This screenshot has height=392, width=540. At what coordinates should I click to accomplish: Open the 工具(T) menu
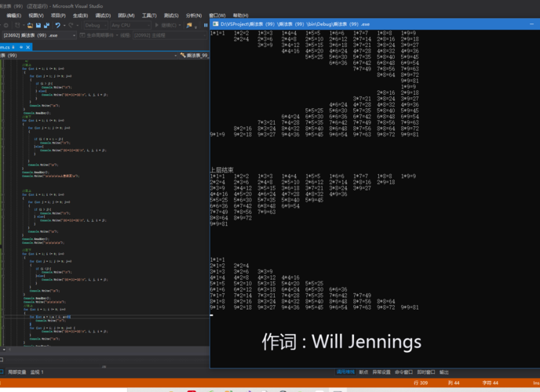pyautogui.click(x=149, y=16)
